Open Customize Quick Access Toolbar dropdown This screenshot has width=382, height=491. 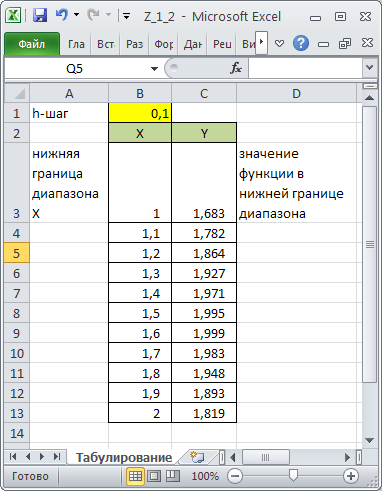pyautogui.click(x=126, y=16)
